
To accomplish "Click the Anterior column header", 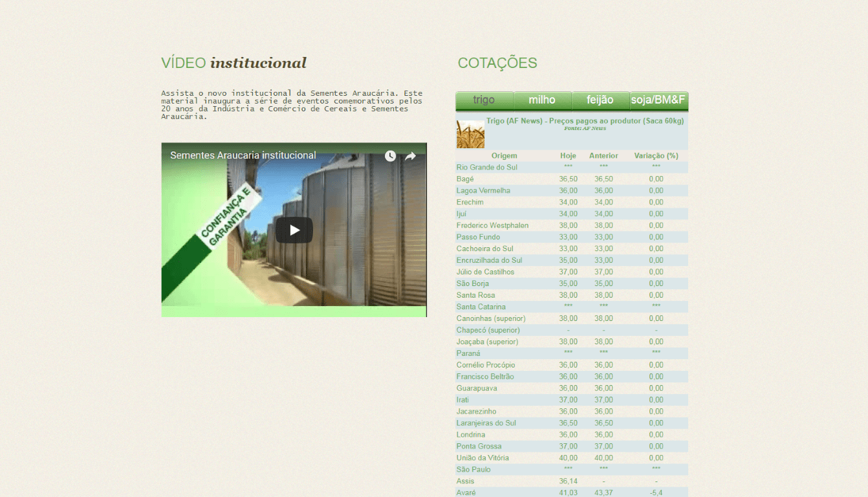I will pos(603,156).
